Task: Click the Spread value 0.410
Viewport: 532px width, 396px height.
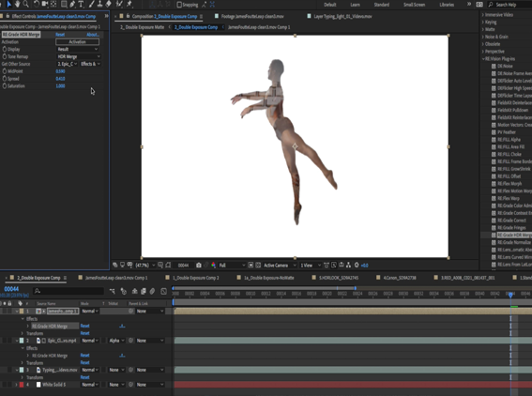Action: [x=60, y=79]
